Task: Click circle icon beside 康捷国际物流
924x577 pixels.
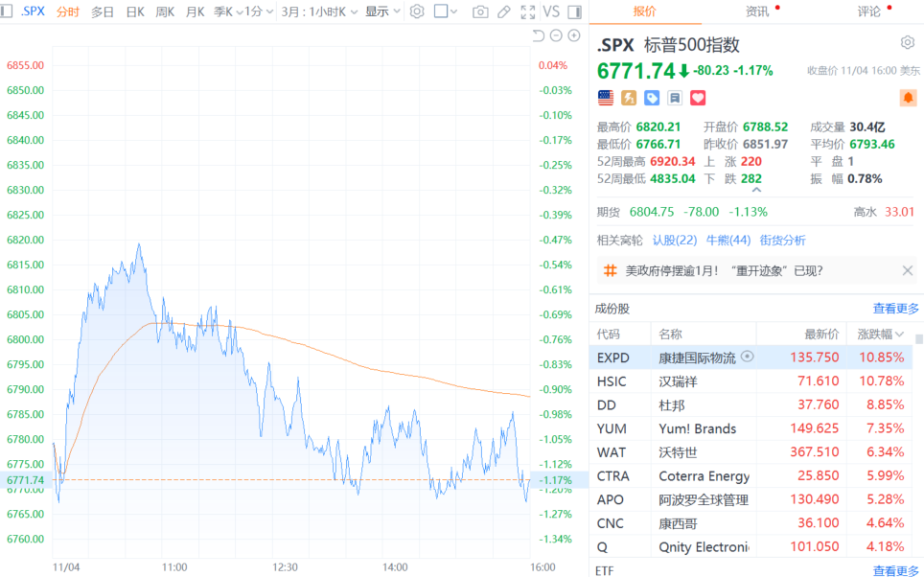Action: (748, 357)
